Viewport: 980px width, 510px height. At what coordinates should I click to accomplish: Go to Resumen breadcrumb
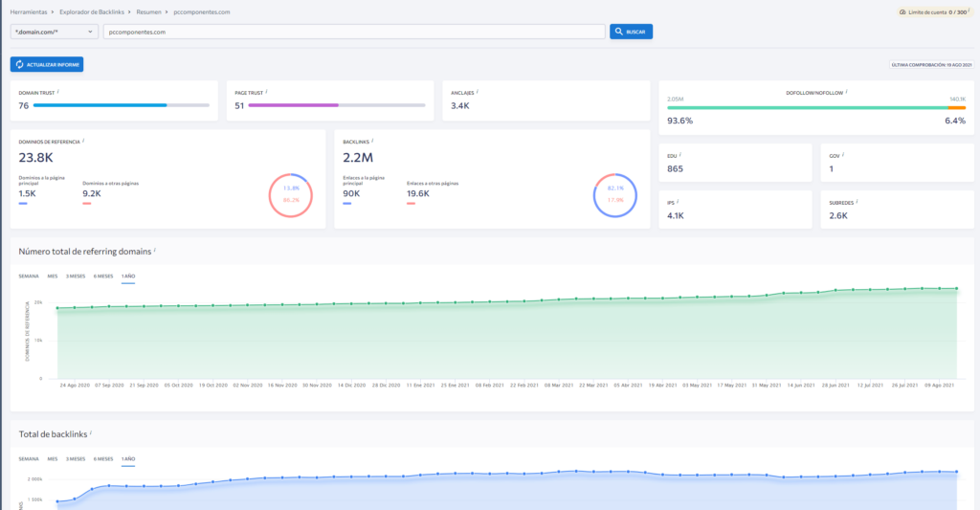click(x=148, y=11)
